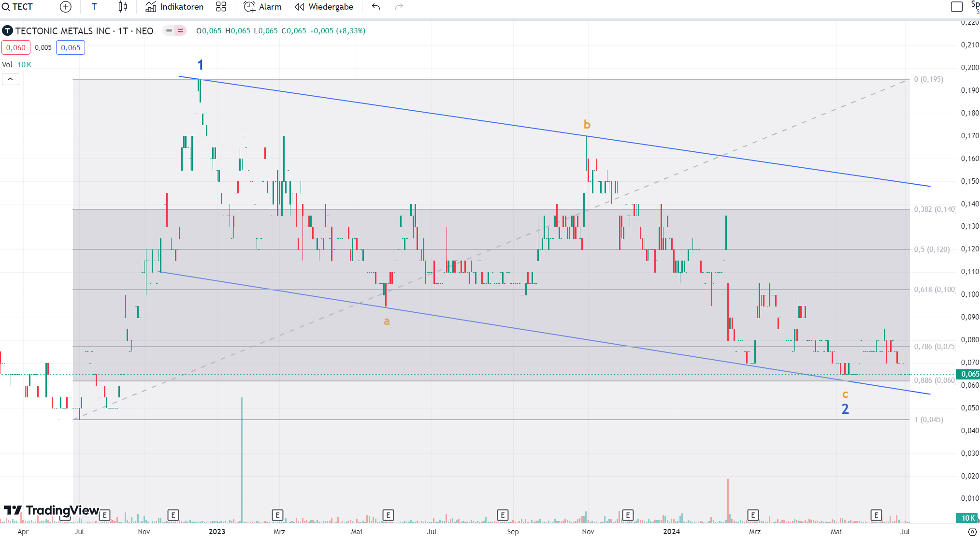Image resolution: width=980 pixels, height=539 pixels.
Task: Click the red 0,060 sell price button
Action: click(x=16, y=47)
